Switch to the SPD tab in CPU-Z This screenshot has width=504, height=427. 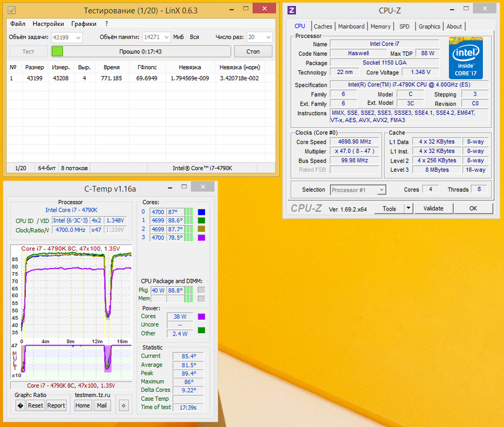(x=404, y=26)
